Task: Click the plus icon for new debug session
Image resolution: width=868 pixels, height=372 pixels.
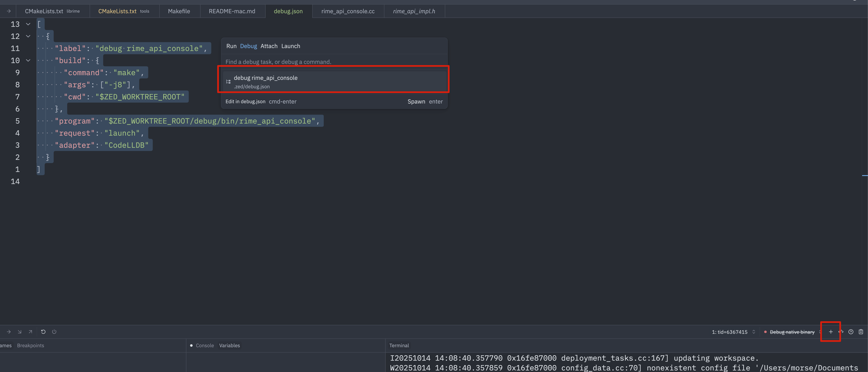Action: coord(831,332)
